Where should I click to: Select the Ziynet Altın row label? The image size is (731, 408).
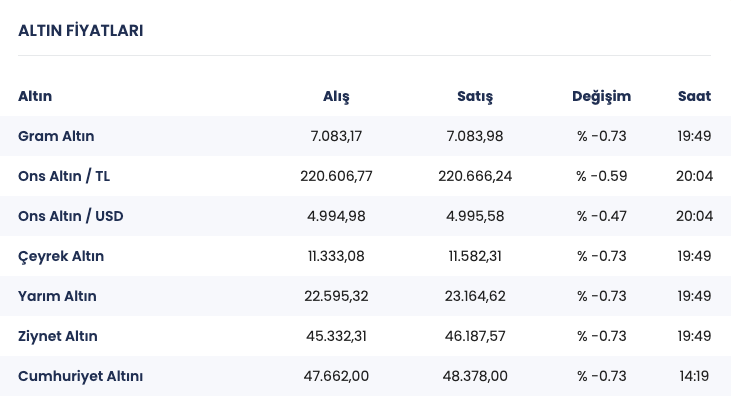58,336
